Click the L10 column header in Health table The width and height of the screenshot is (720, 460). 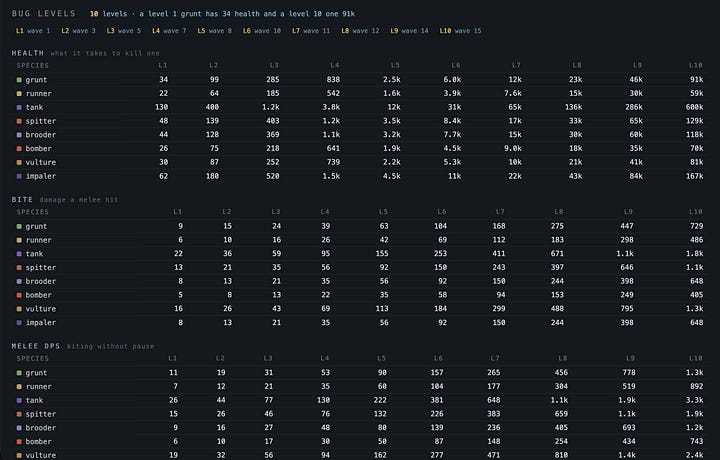(696, 66)
